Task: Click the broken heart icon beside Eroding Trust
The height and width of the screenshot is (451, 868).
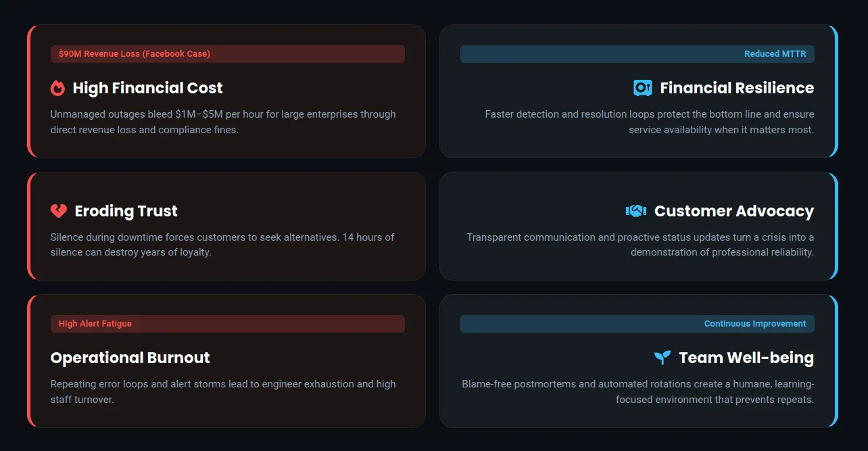Action: coord(59,211)
